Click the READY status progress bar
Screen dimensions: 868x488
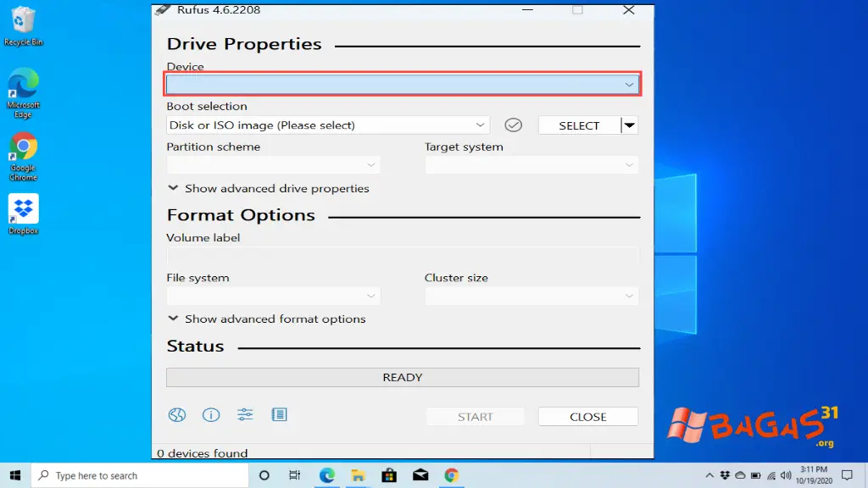tap(403, 377)
